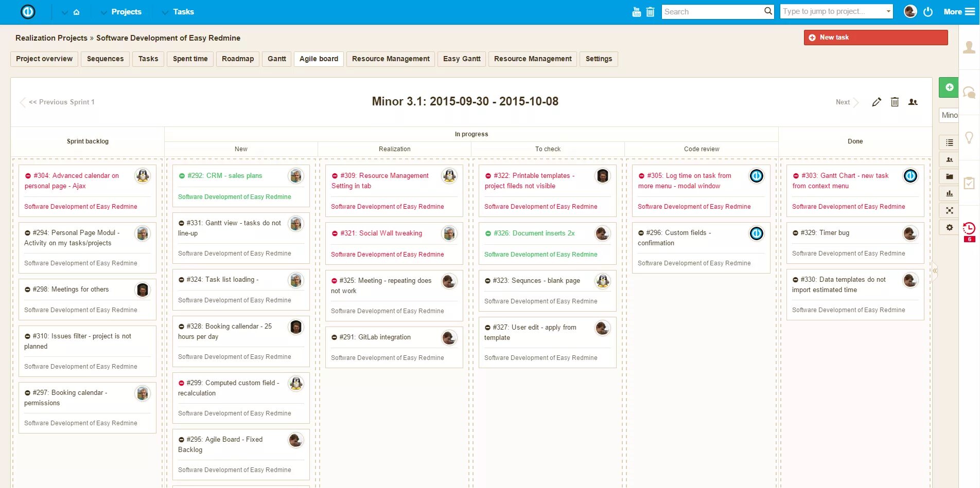Open task #298 Meetings for others

click(71, 289)
